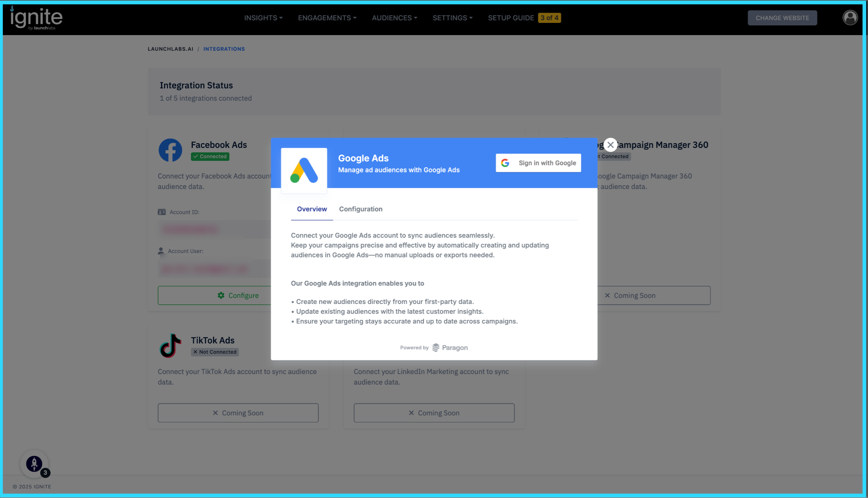Open the user profile avatar icon
The width and height of the screenshot is (868, 498).
pos(850,18)
